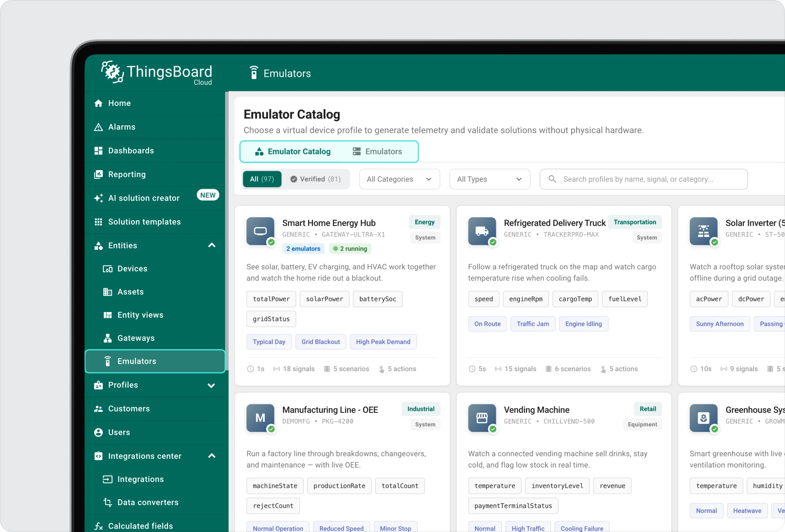Open the All Types dropdown
Image resolution: width=785 pixels, height=532 pixels.
click(489, 179)
